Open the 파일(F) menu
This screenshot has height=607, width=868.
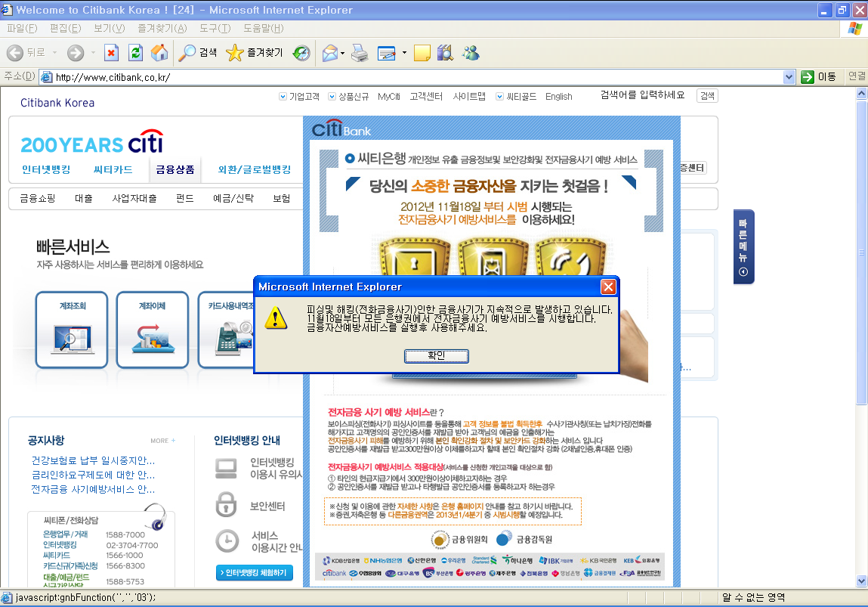[x=22, y=28]
